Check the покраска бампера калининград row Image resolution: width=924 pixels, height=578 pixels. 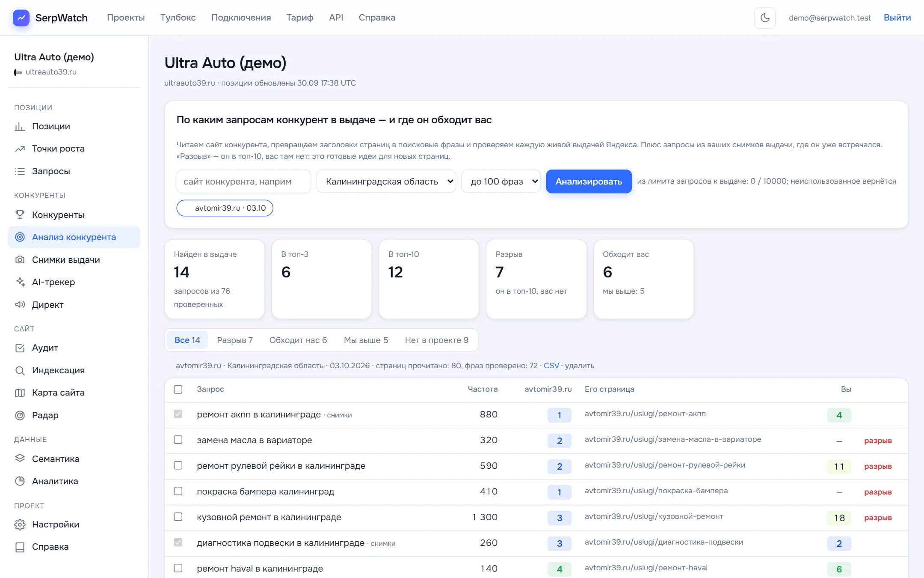(x=178, y=491)
